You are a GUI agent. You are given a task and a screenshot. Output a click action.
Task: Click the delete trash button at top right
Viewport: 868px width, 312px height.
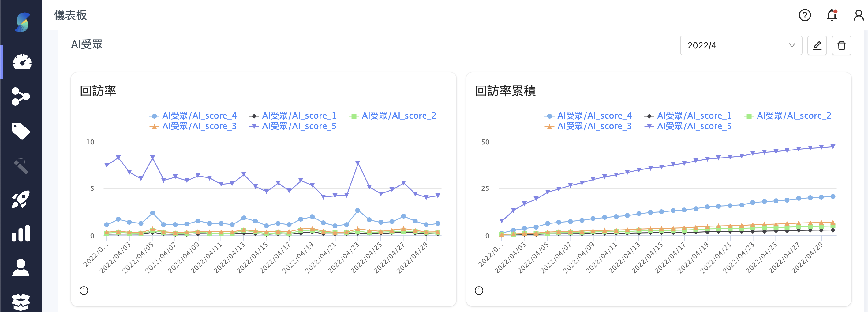(841, 45)
